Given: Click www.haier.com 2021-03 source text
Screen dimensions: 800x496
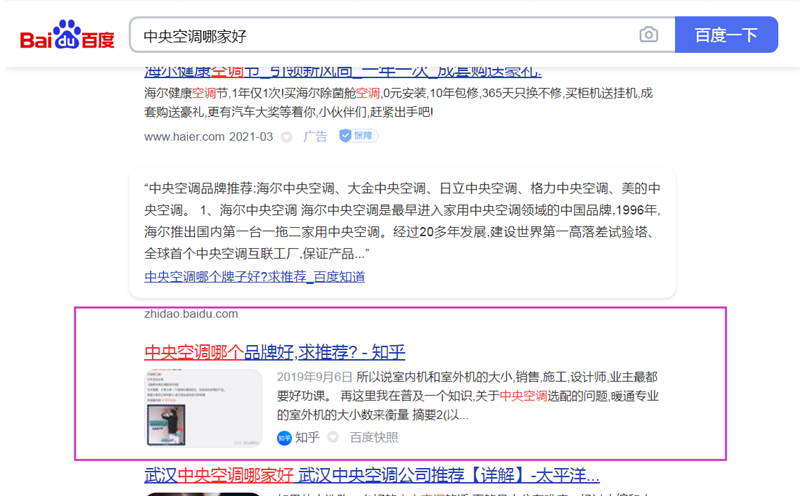Looking at the screenshot, I should click(208, 137).
